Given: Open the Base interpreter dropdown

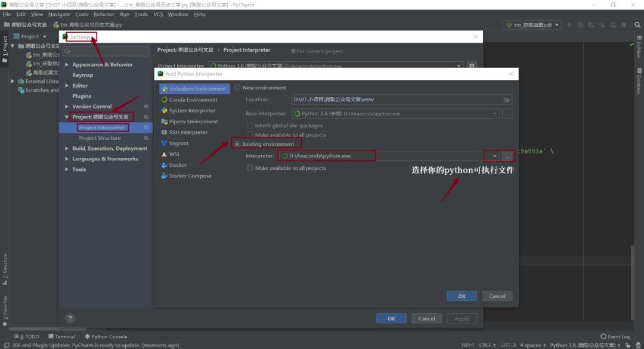Looking at the screenshot, I should tap(494, 114).
